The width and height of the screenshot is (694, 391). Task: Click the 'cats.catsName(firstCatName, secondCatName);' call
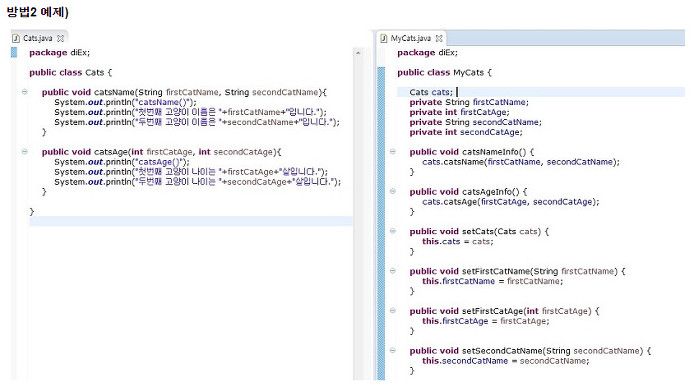(521, 162)
